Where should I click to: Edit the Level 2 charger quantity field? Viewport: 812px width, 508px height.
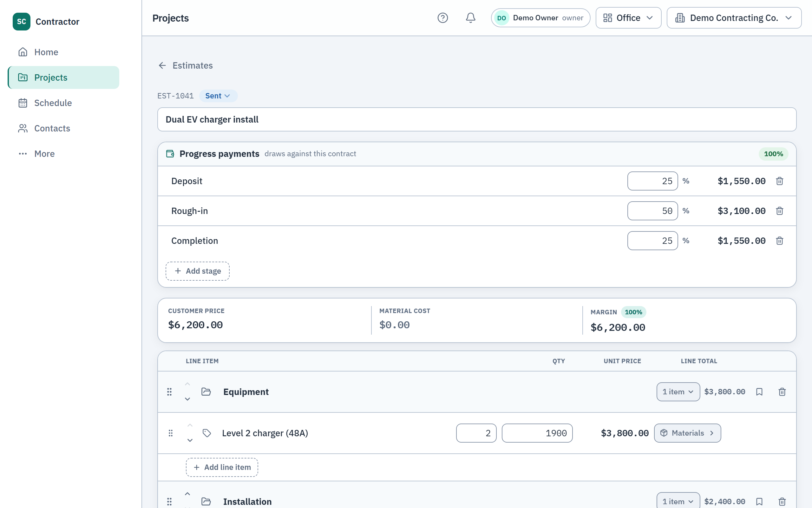point(476,433)
